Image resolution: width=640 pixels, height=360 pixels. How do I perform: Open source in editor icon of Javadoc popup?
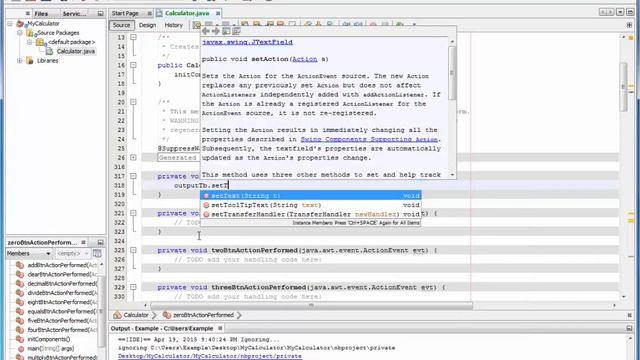point(236,31)
